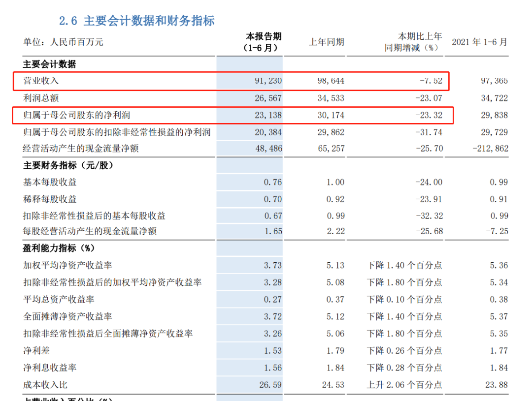The height and width of the screenshot is (401, 532).
Task: Select the 主要会计数据 section title
Action: pos(50,64)
